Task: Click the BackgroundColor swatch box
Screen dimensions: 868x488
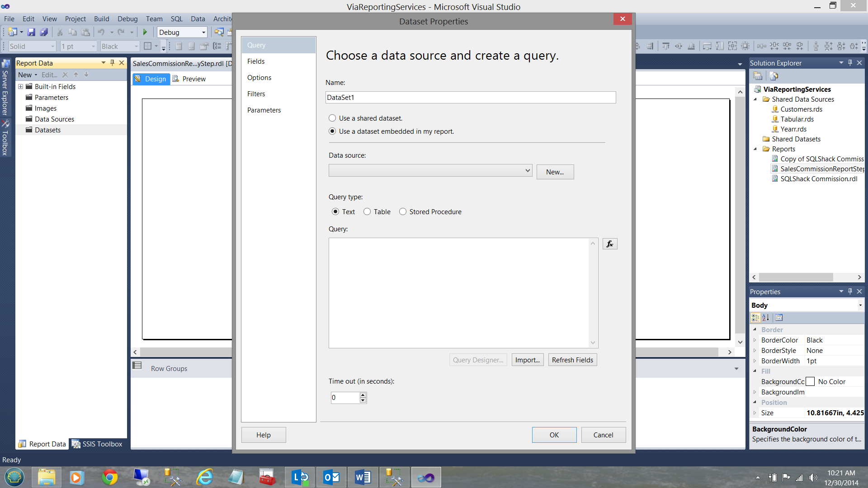Action: [x=810, y=382]
